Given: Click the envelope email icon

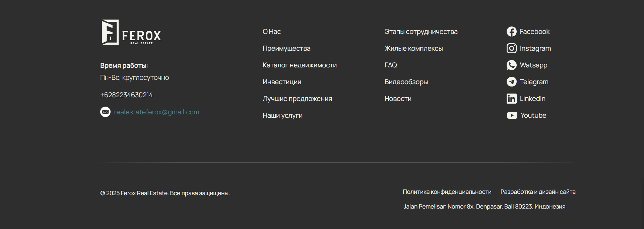Looking at the screenshot, I should 105,112.
